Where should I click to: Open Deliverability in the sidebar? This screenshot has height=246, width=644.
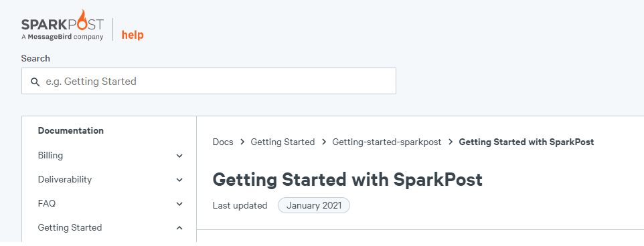coord(65,180)
